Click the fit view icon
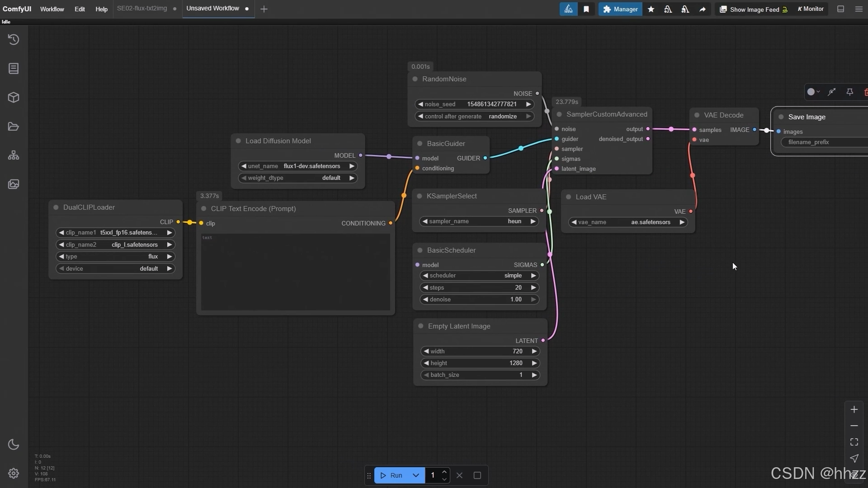Image resolution: width=868 pixels, height=488 pixels. pyautogui.click(x=854, y=442)
